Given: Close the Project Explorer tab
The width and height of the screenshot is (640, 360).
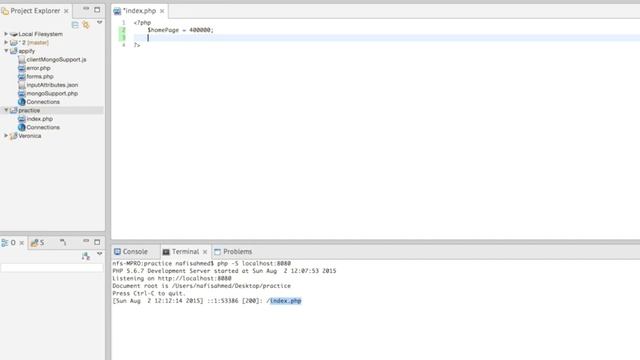Looking at the screenshot, I should coord(66,11).
